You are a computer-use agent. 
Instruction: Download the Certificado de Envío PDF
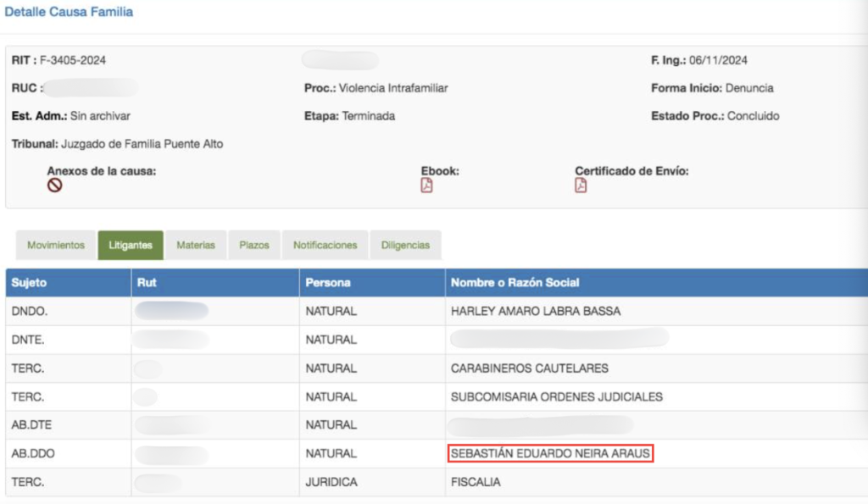click(581, 186)
